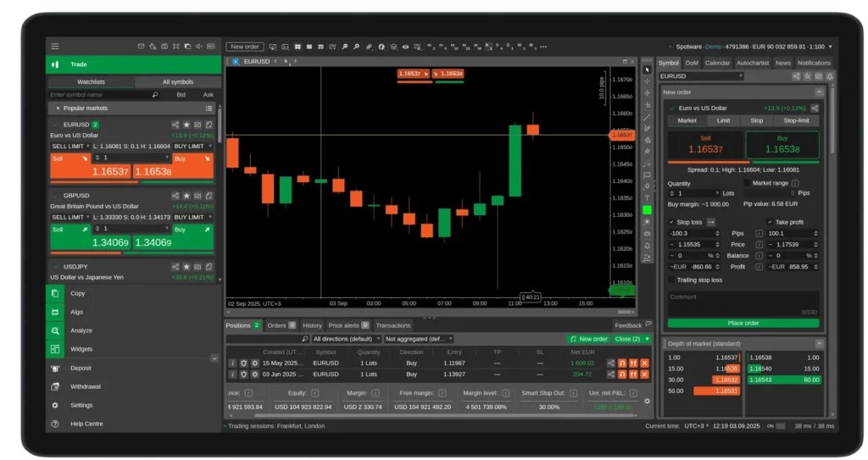Toggle favorite star for EURUSD in watchlist

click(x=186, y=125)
